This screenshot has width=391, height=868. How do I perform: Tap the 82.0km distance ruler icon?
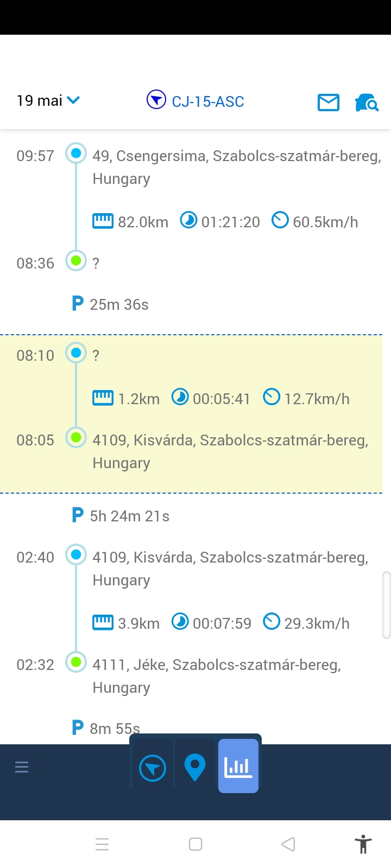coord(103,221)
